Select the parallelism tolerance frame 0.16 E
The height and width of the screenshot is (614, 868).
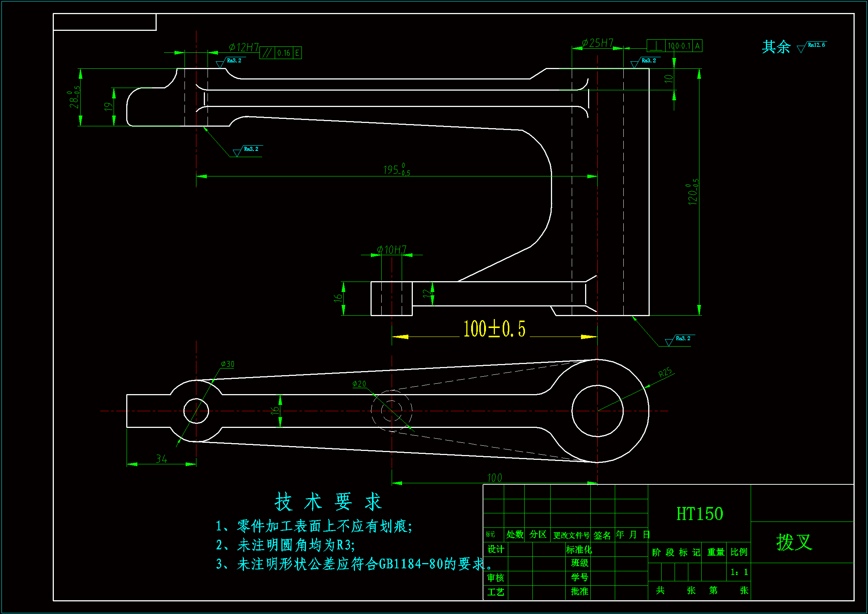coord(281,53)
